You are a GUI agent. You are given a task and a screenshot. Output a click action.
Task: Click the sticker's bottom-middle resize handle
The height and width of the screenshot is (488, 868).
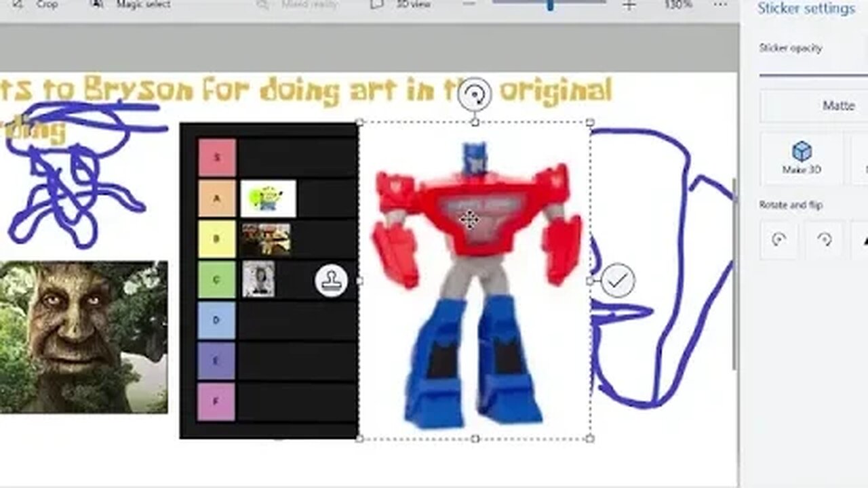475,439
